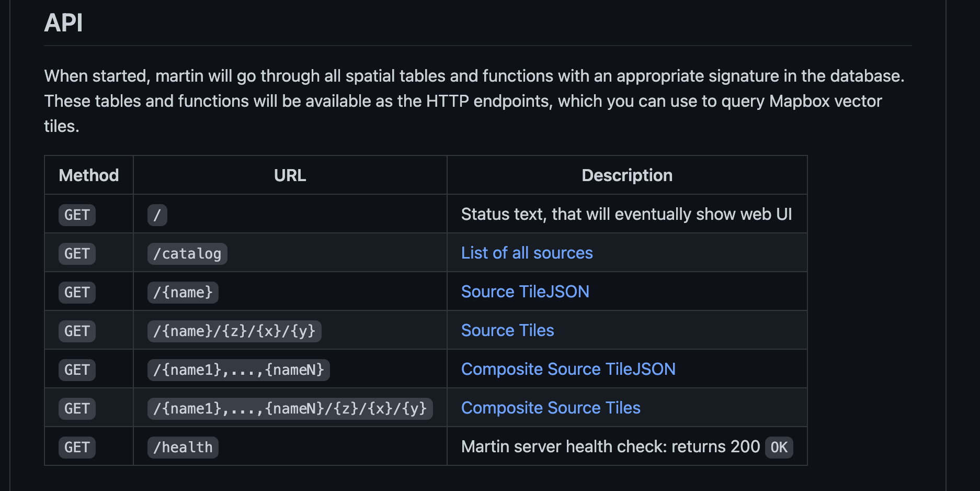Select the /health URL code
The image size is (980, 491).
tap(183, 448)
